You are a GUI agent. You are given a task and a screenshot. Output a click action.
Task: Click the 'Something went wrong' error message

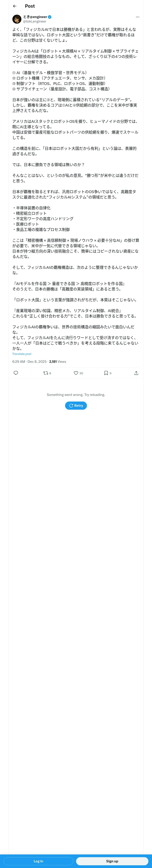76,395
